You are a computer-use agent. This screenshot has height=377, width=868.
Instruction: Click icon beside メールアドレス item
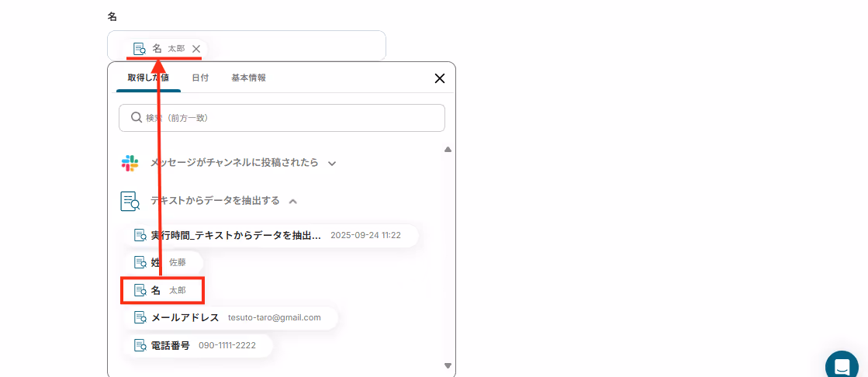click(140, 318)
